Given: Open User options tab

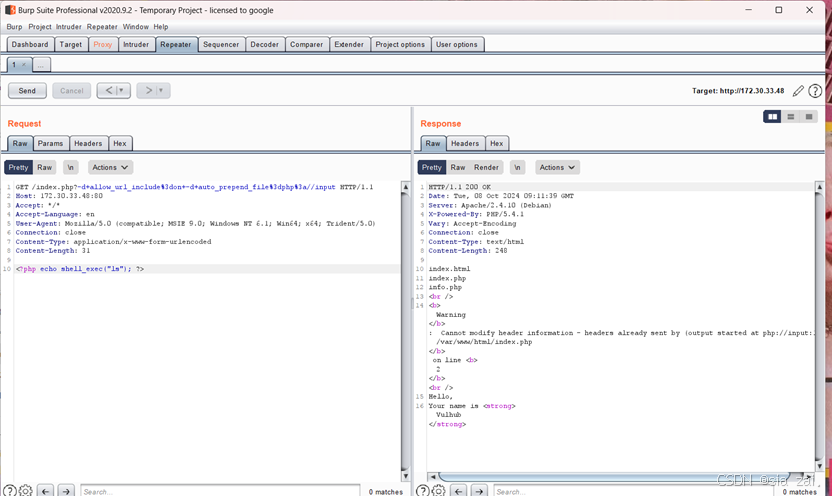Looking at the screenshot, I should (x=457, y=45).
